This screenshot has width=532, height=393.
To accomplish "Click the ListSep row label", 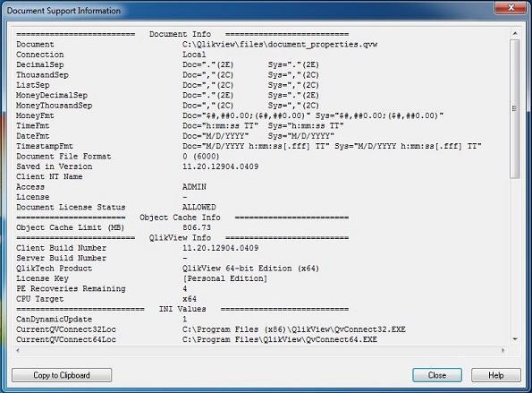I will tap(33, 85).
